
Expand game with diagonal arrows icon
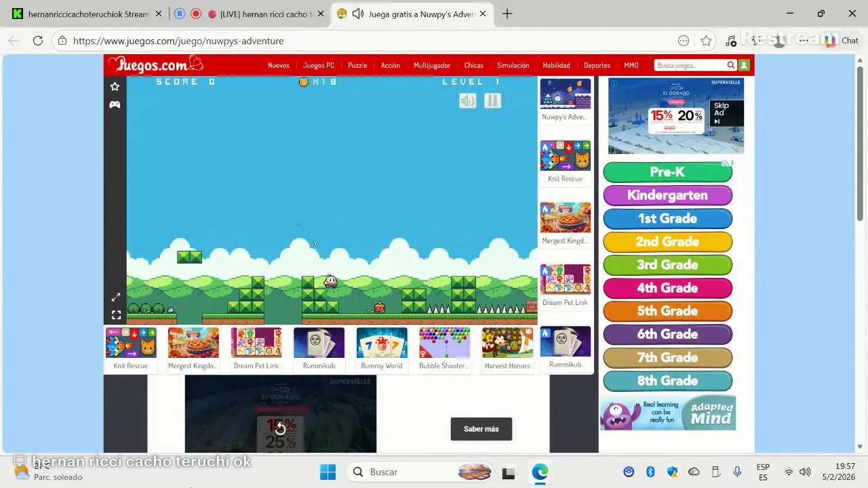[x=116, y=297]
